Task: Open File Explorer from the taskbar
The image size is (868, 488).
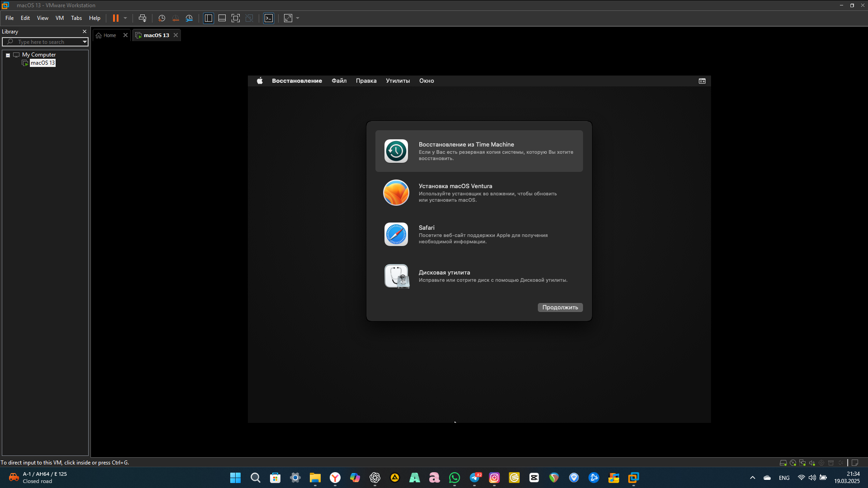Action: point(315,478)
